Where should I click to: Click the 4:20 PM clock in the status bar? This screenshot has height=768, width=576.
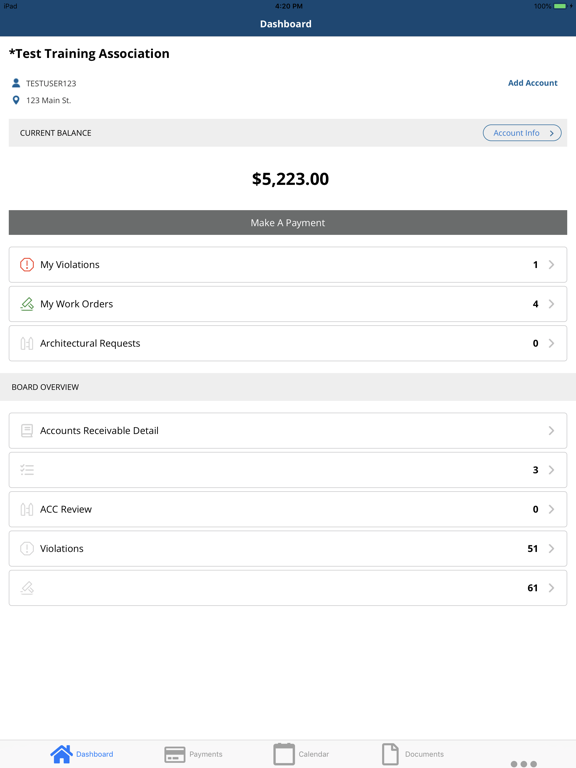[289, 6]
